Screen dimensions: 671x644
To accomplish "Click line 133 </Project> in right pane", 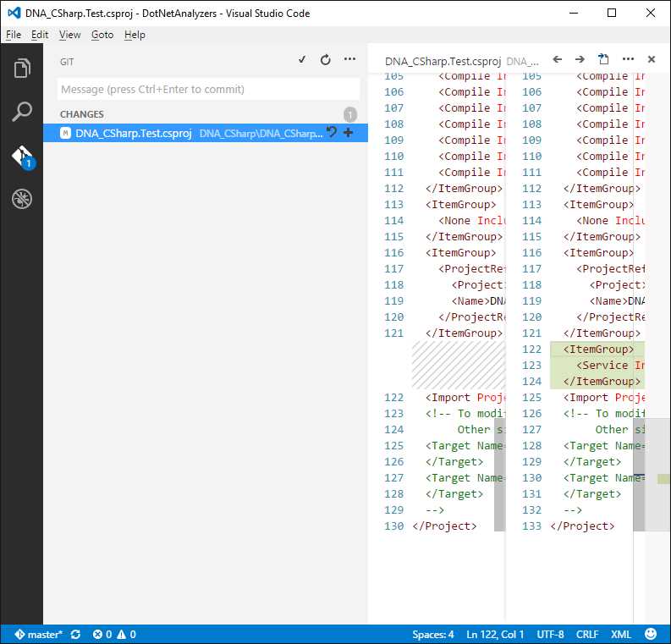I will point(582,526).
